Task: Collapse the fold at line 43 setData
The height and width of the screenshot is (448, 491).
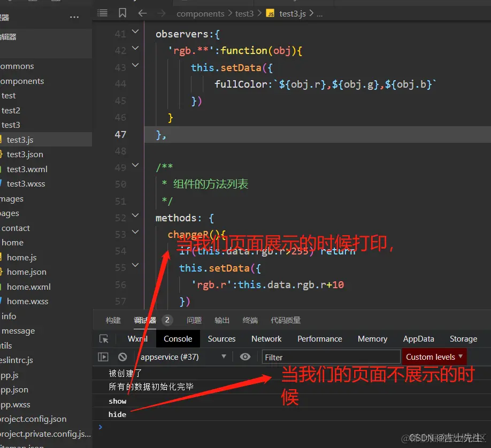Action: tap(135, 65)
